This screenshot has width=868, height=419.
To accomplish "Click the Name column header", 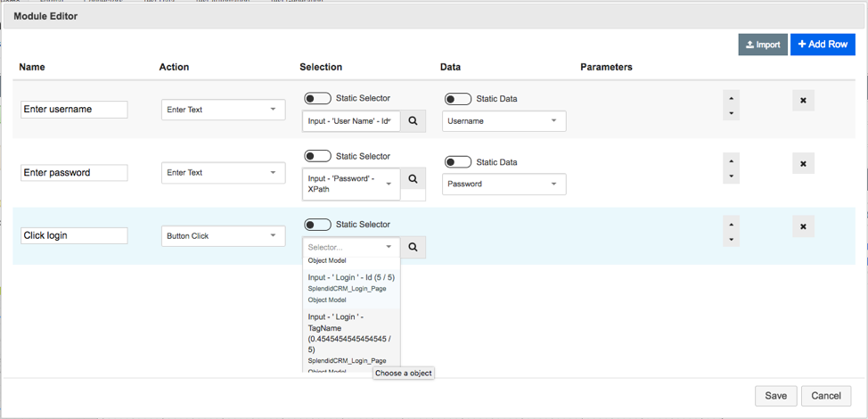I will point(32,67).
